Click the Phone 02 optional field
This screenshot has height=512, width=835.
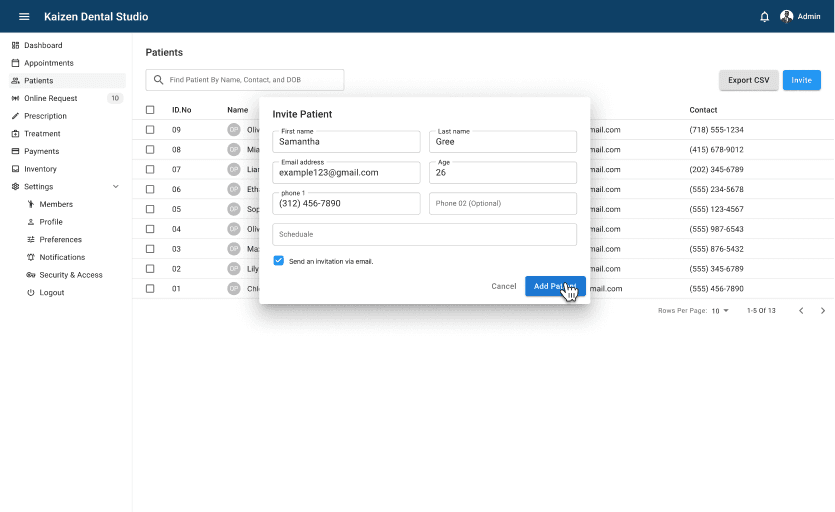(502, 203)
